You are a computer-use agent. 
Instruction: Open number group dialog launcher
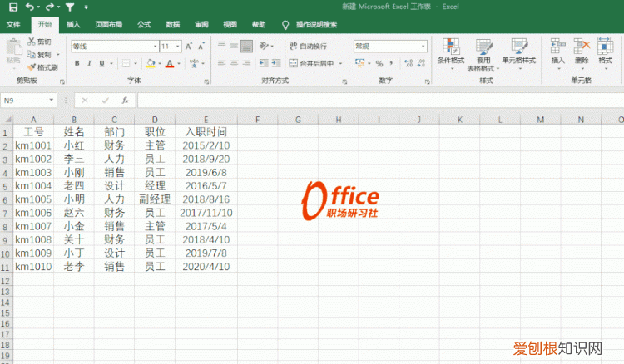428,81
